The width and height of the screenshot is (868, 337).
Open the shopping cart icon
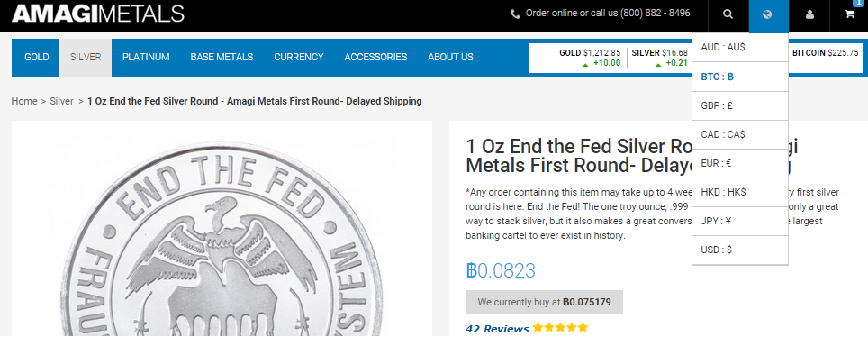coord(849,14)
